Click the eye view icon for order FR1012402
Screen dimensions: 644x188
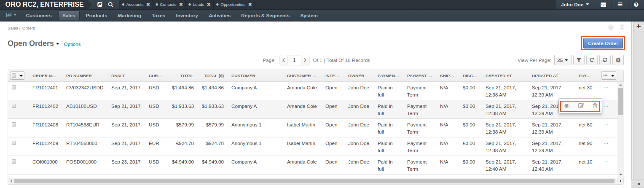[x=567, y=106]
